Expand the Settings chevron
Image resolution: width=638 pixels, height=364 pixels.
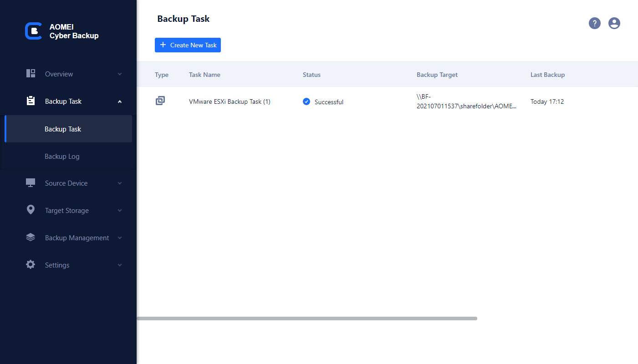click(120, 265)
